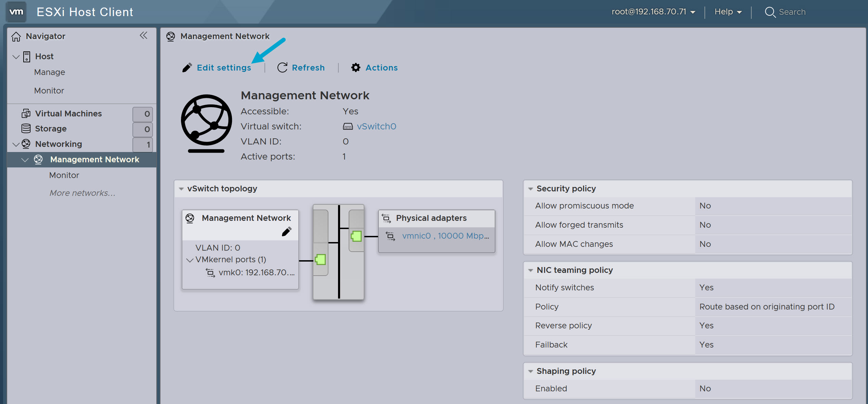Click the VMware vm logo icon

pos(16,12)
